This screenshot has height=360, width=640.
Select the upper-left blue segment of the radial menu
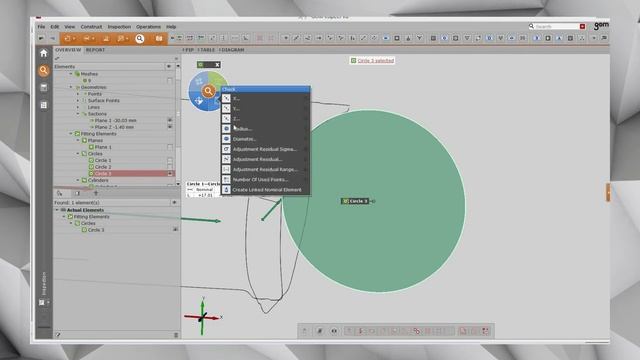pyautogui.click(x=198, y=82)
